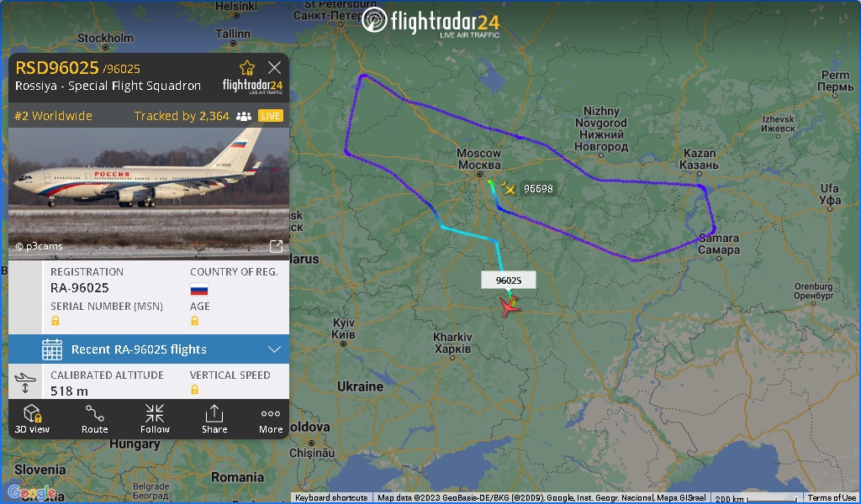Add RSD96025 to favorites with star icon
The image size is (861, 504).
pos(247,68)
